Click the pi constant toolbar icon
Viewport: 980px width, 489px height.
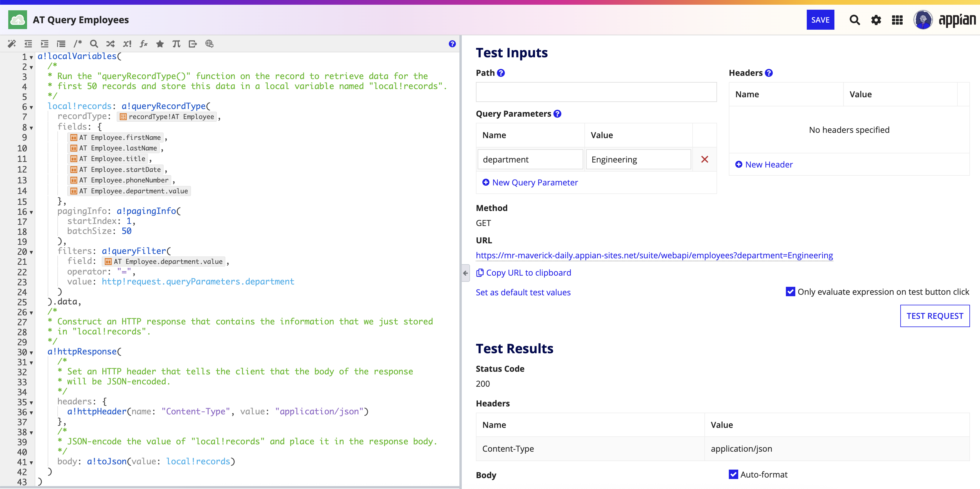point(176,44)
